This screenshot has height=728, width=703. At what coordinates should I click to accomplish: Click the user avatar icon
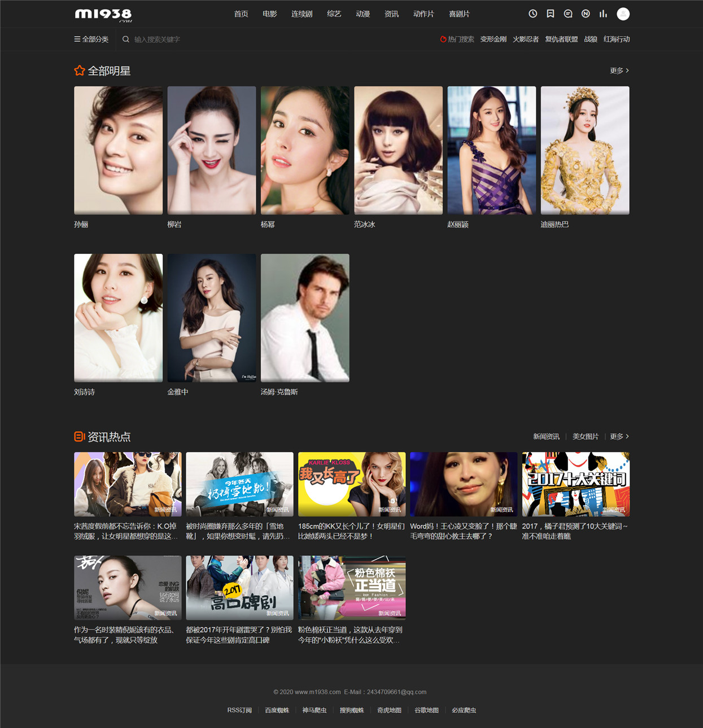click(623, 14)
